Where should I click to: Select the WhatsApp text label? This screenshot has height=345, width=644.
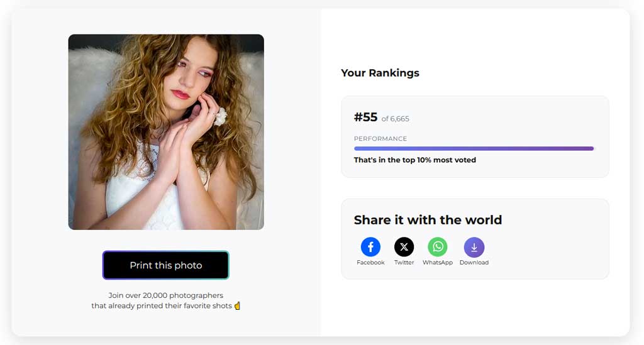coord(437,263)
